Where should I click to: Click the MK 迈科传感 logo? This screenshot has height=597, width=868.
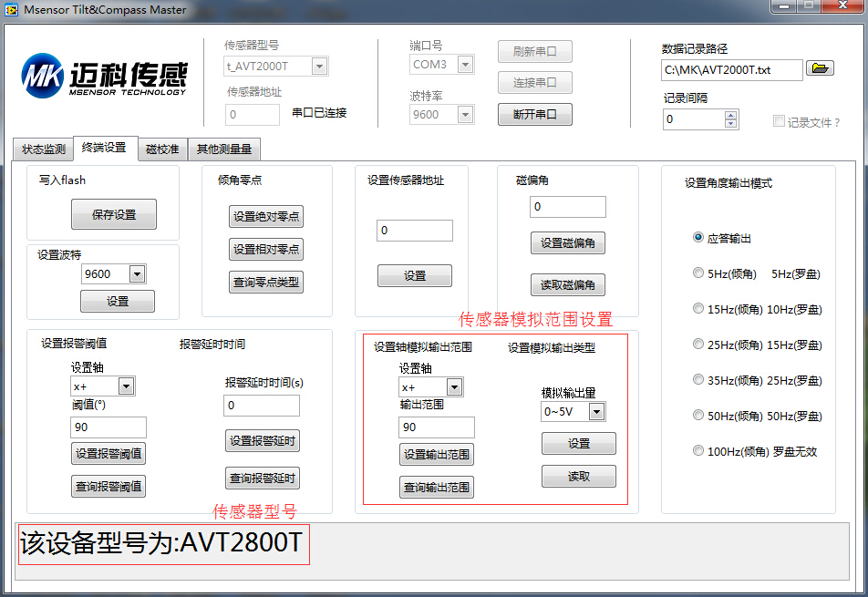pos(104,76)
